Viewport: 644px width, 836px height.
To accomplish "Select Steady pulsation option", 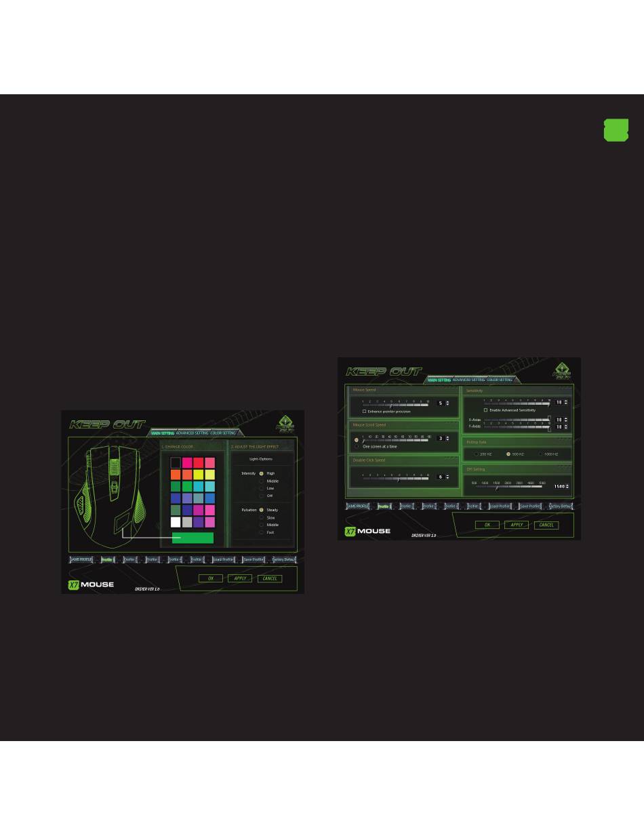I will point(261,510).
